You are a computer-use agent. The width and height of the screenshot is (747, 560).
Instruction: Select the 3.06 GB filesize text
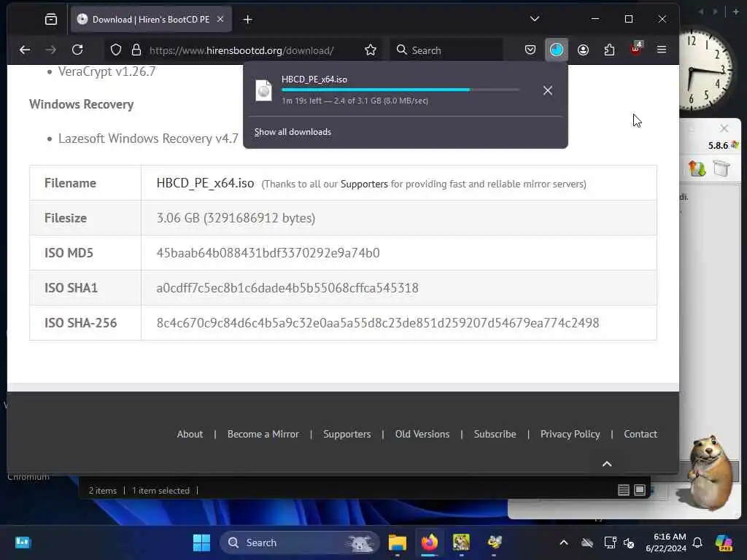[236, 218]
